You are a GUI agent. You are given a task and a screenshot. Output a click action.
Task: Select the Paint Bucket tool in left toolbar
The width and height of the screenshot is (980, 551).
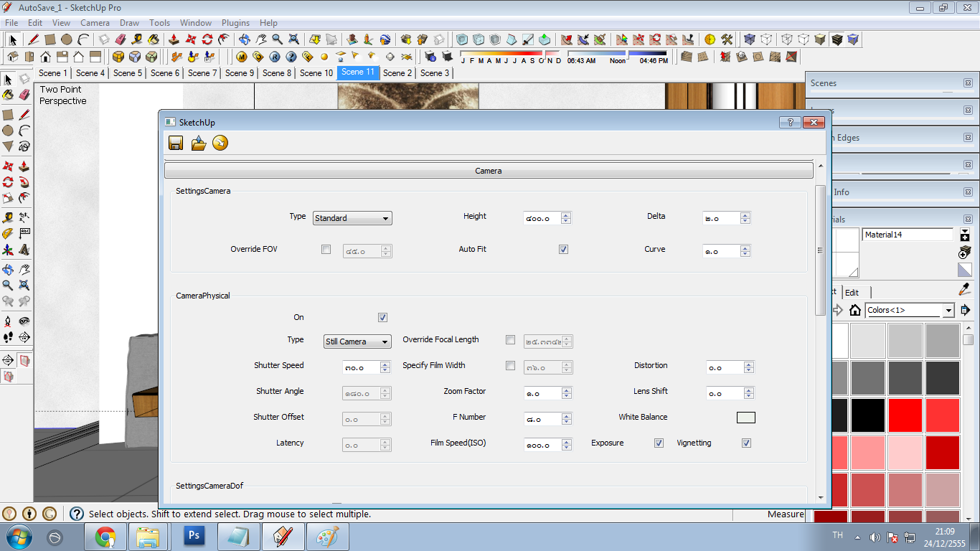click(8, 95)
